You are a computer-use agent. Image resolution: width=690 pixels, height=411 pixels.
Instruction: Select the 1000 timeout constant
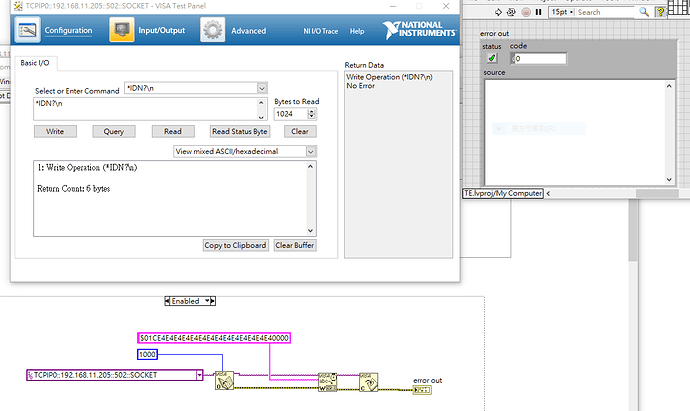pyautogui.click(x=147, y=354)
